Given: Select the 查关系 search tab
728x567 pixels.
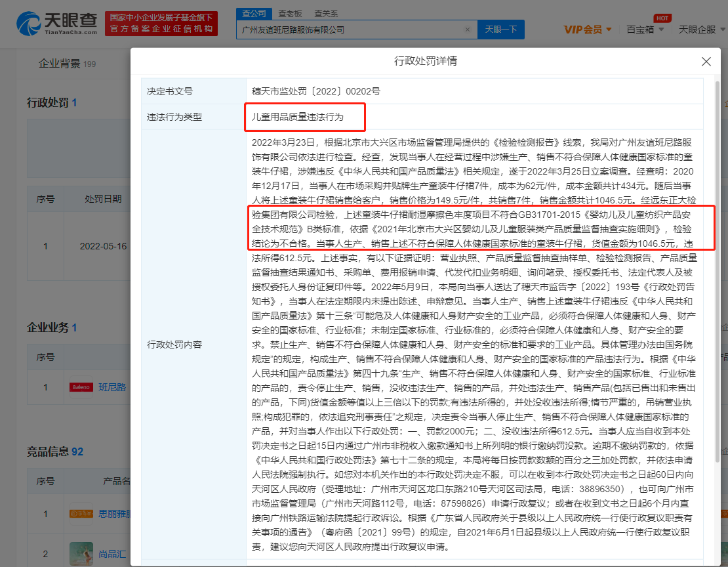Looking at the screenshot, I should pos(326,13).
